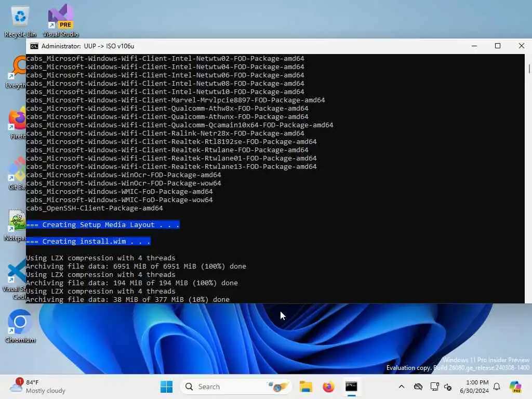Viewport: 532px width, 399px height.
Task: Click the search highlight icon in Search box
Action: 278,387
